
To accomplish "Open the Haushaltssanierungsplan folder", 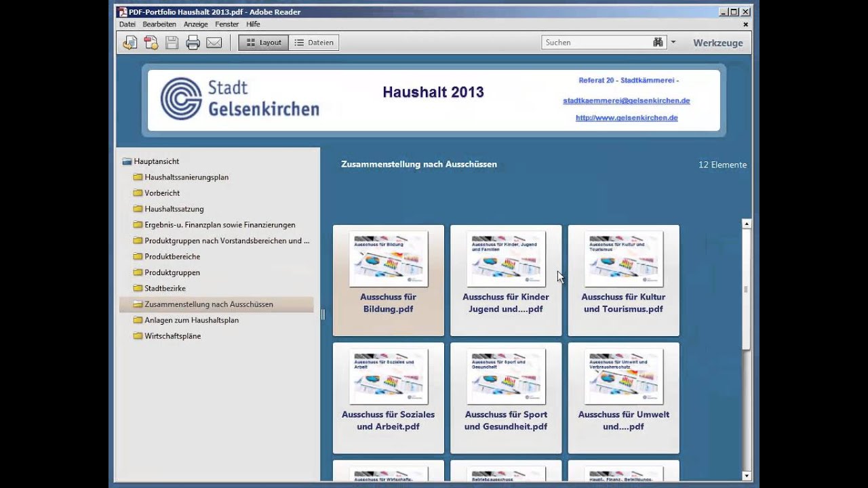I will (x=186, y=177).
